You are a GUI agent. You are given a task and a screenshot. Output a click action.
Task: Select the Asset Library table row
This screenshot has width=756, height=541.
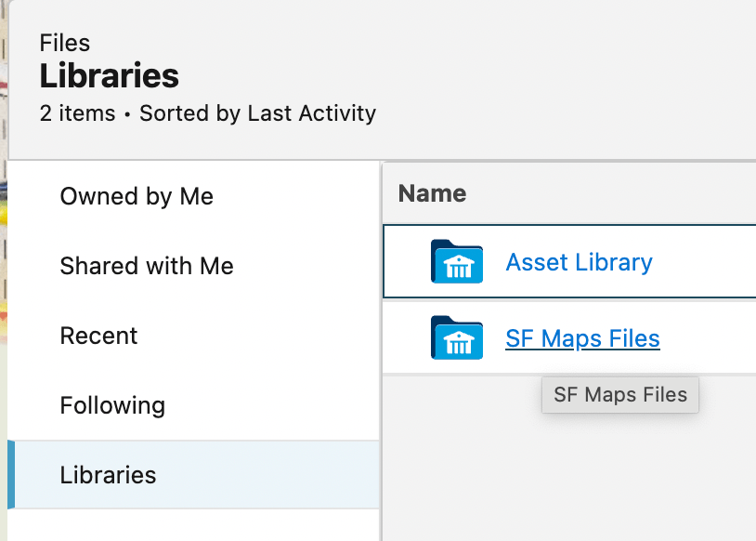[x=650, y=262]
